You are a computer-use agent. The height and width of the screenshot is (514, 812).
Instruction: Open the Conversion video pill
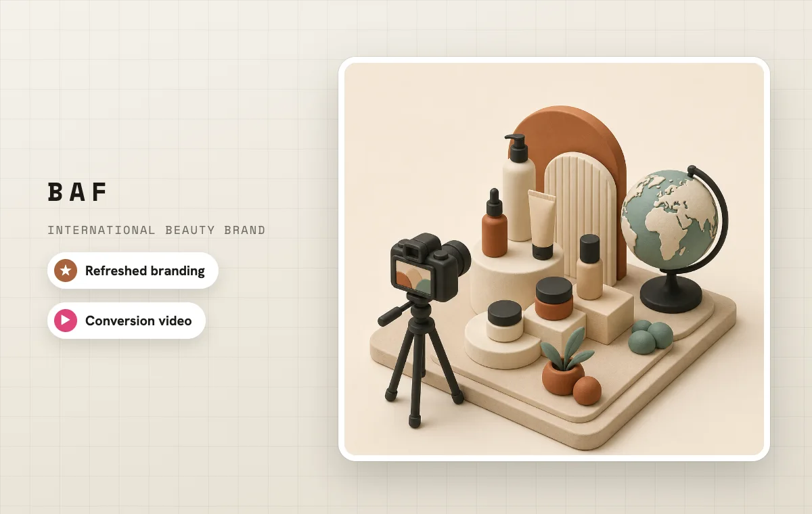tap(127, 321)
